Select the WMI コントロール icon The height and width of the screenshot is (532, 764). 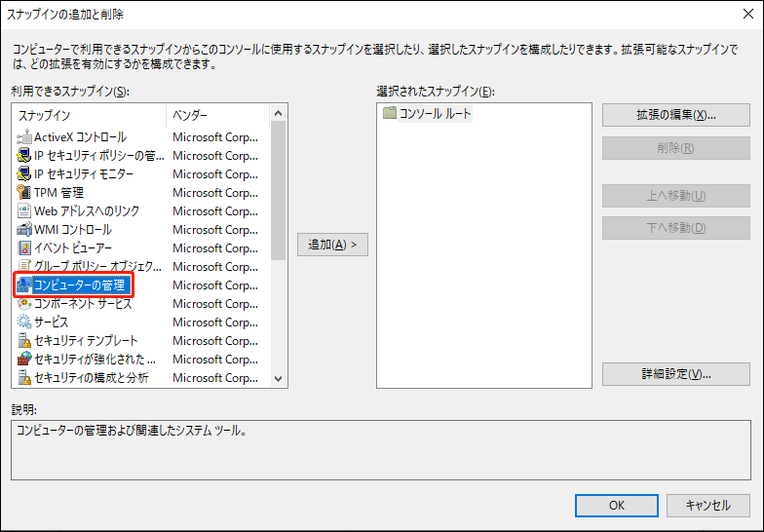click(x=24, y=230)
